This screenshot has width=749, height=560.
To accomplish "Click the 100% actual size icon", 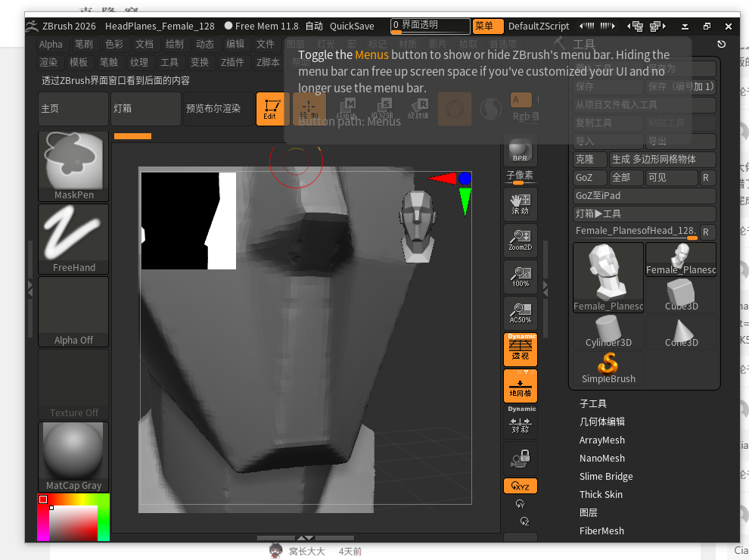I will click(520, 276).
